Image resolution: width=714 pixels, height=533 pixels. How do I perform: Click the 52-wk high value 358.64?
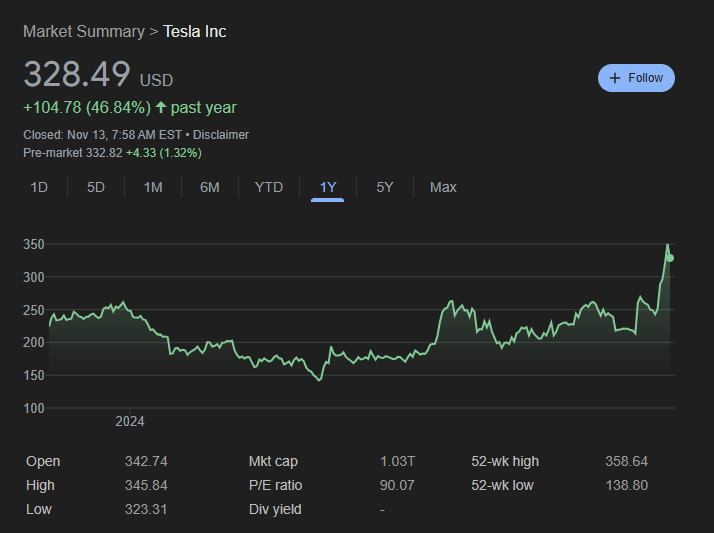627,461
